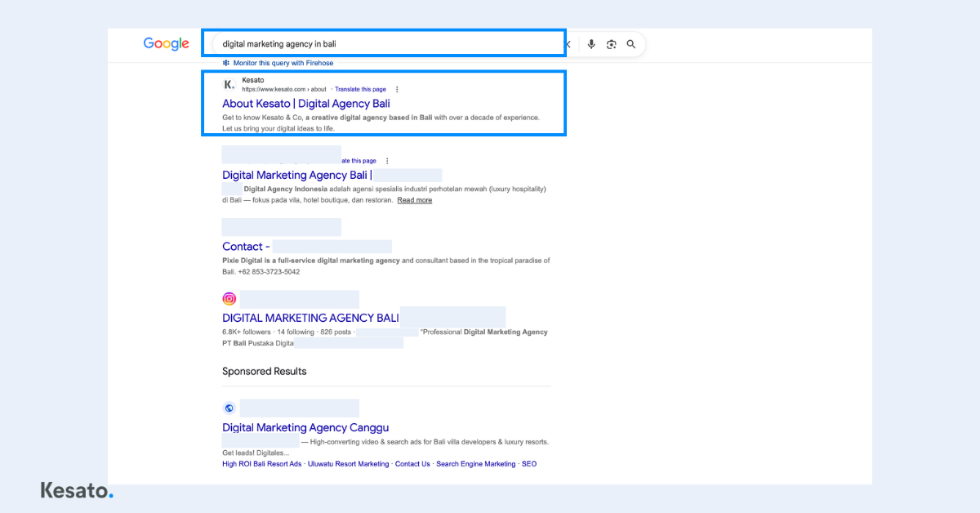Click the globe icon on sponsored result
The image size is (980, 513).
click(229, 408)
